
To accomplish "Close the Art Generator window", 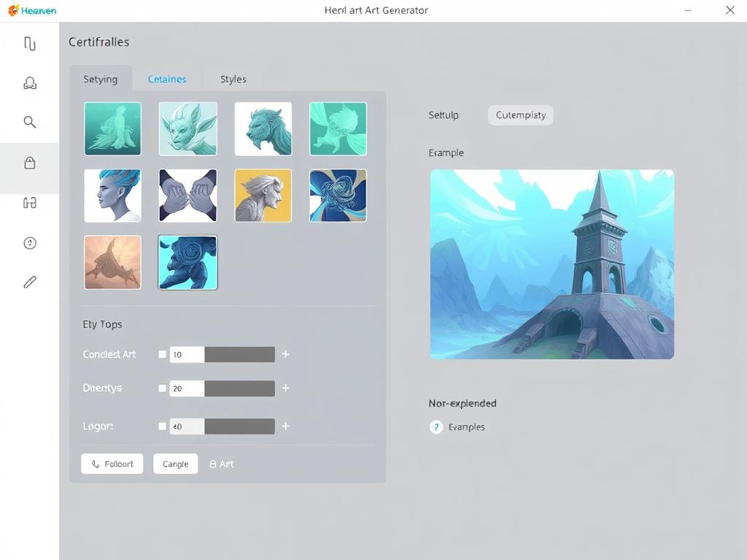I will coord(729,10).
